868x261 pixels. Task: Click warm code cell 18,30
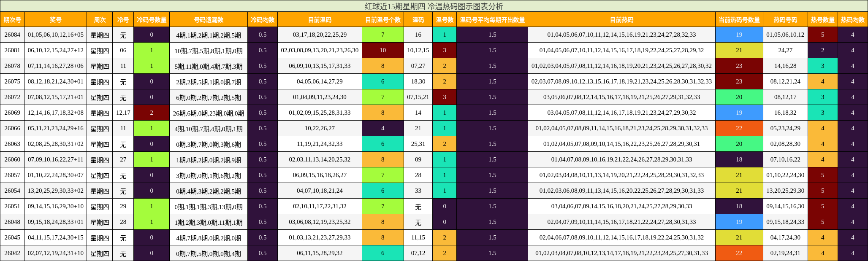[418, 81]
